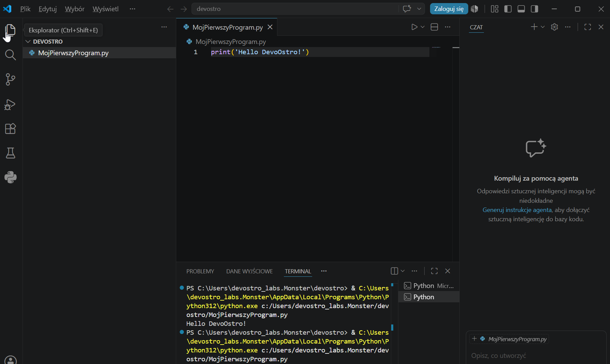
Task: Open Explorer panel more actions ellipsis
Action: click(164, 27)
